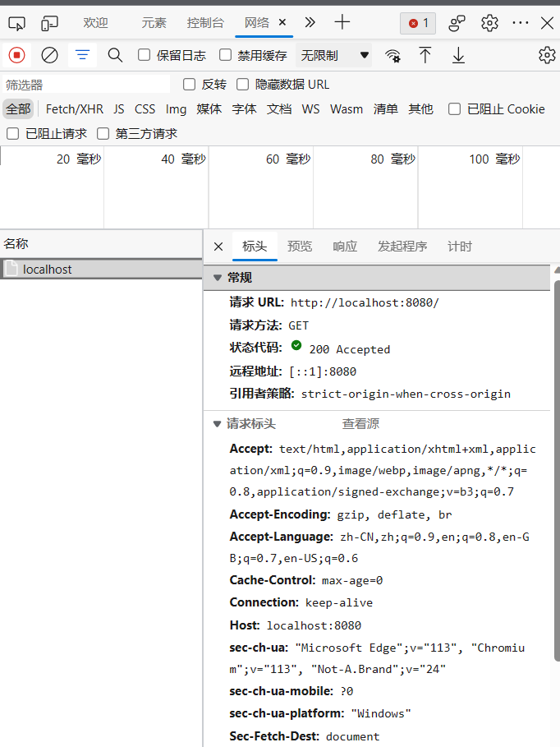The width and height of the screenshot is (560, 747).
Task: Collapse the 请求标头 section
Action: click(217, 424)
